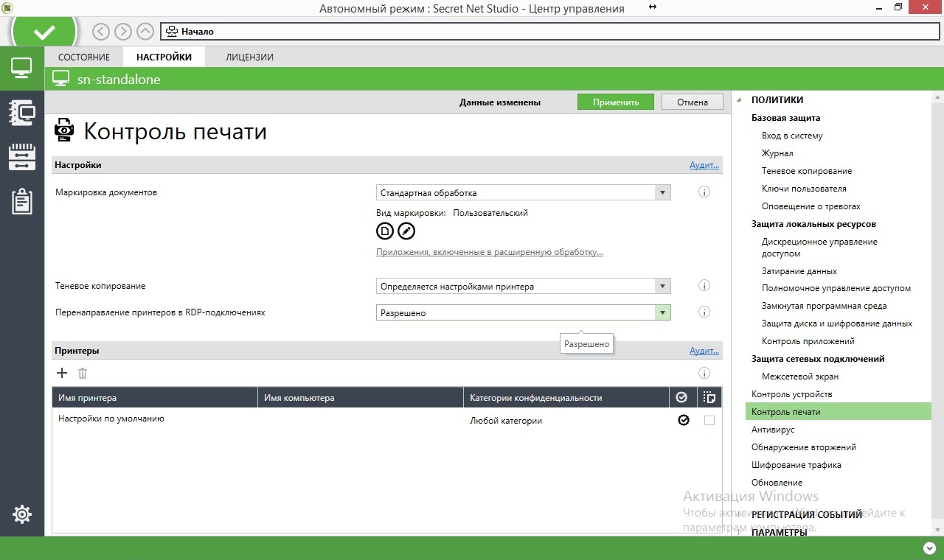Open Теневое копирование policy in the right tree

coord(807,171)
